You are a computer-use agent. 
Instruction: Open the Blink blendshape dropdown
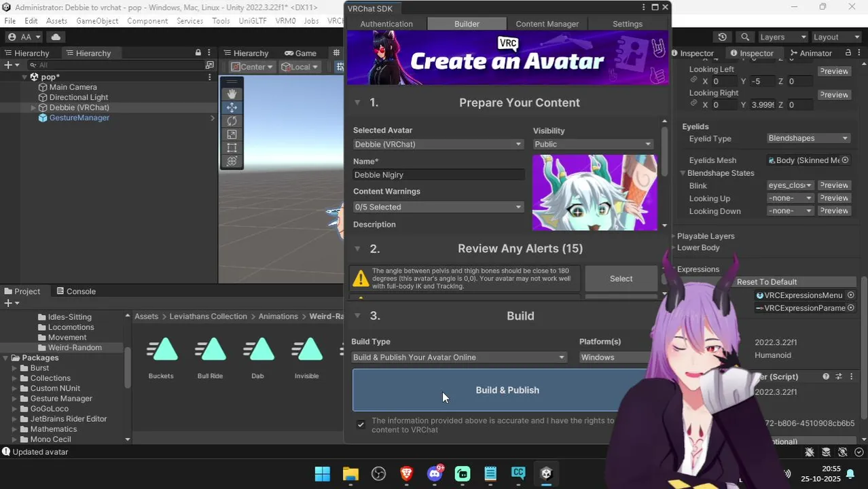[790, 185]
